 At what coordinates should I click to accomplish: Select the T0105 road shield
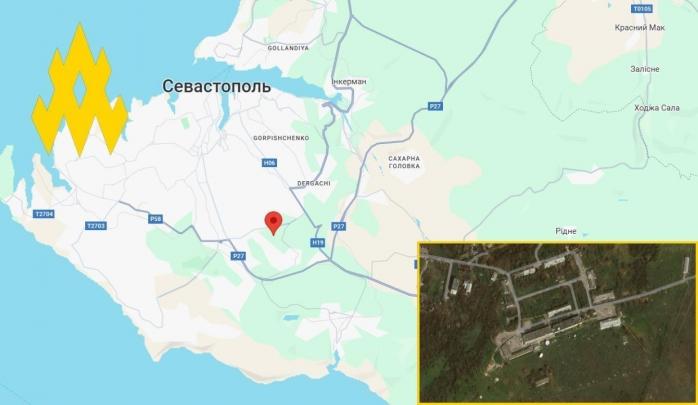pos(642,8)
